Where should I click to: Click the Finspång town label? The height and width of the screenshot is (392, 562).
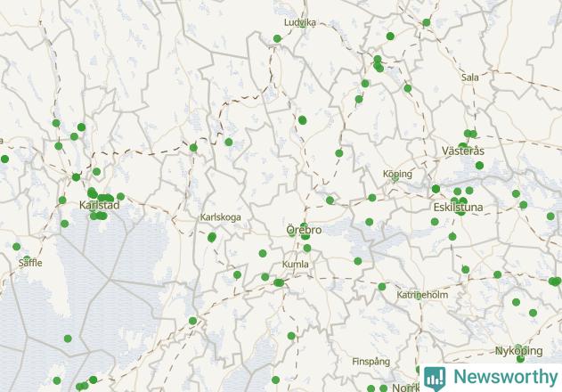click(371, 362)
